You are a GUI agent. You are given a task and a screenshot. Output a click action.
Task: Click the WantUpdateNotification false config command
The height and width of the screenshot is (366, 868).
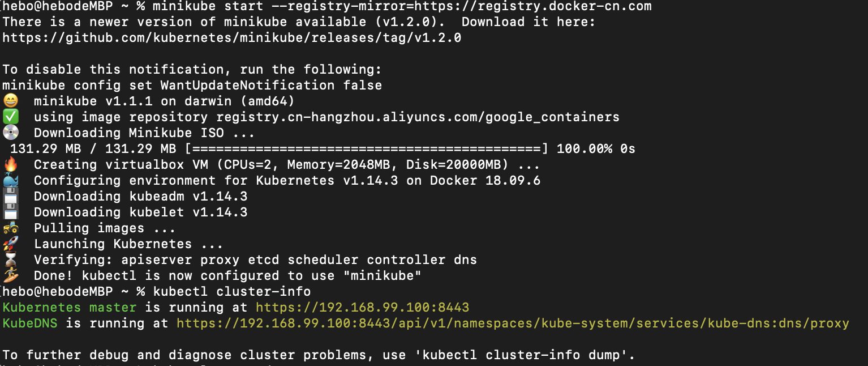pos(192,86)
